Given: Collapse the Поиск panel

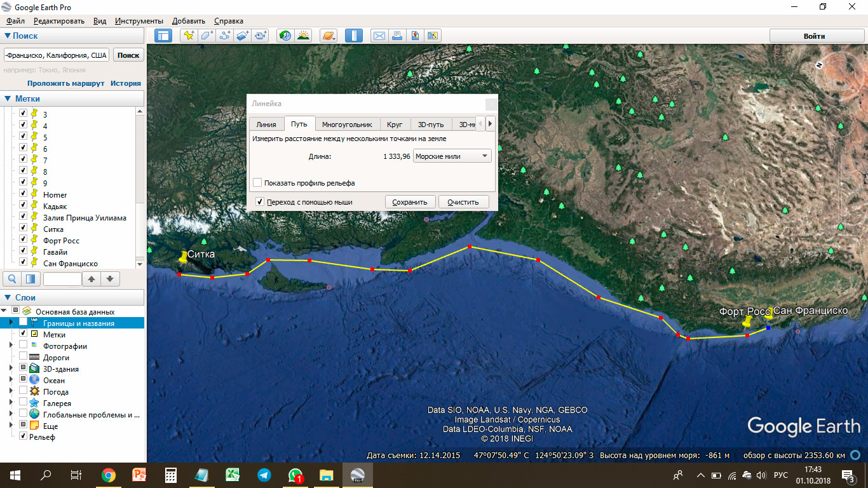Looking at the screenshot, I should pyautogui.click(x=8, y=36).
